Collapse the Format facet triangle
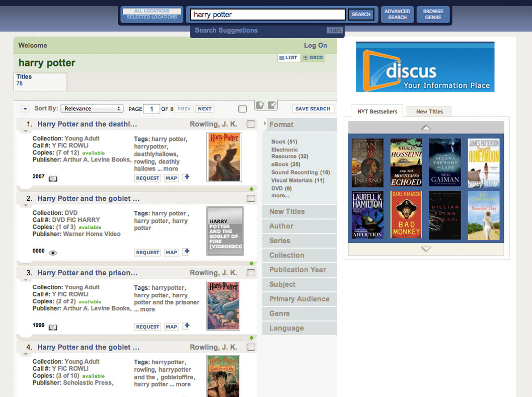 [x=265, y=124]
